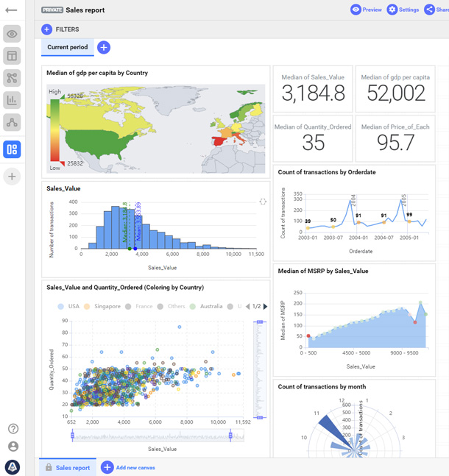
Task: Click the Settings label
Action: click(x=409, y=10)
